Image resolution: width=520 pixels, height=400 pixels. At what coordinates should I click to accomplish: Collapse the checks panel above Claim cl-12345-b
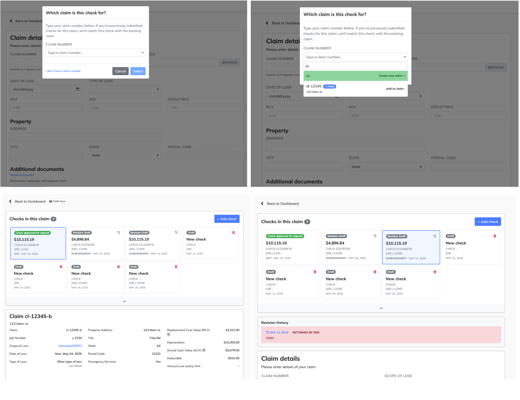pos(124,301)
